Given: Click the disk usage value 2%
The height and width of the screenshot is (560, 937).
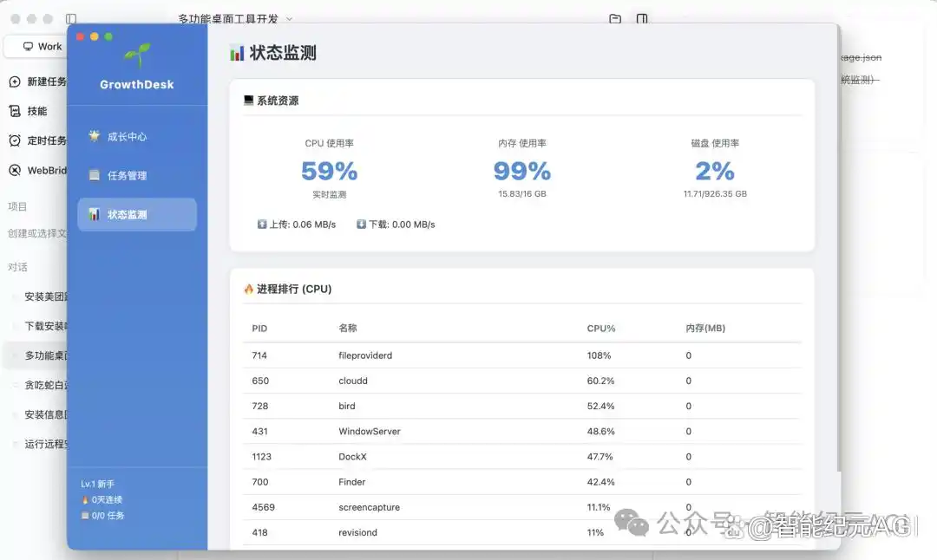Looking at the screenshot, I should click(x=715, y=172).
